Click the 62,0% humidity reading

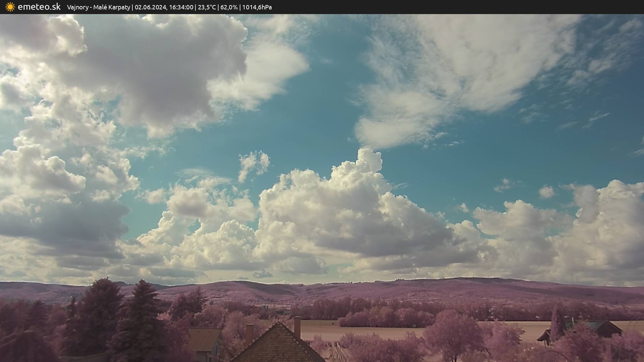point(229,7)
